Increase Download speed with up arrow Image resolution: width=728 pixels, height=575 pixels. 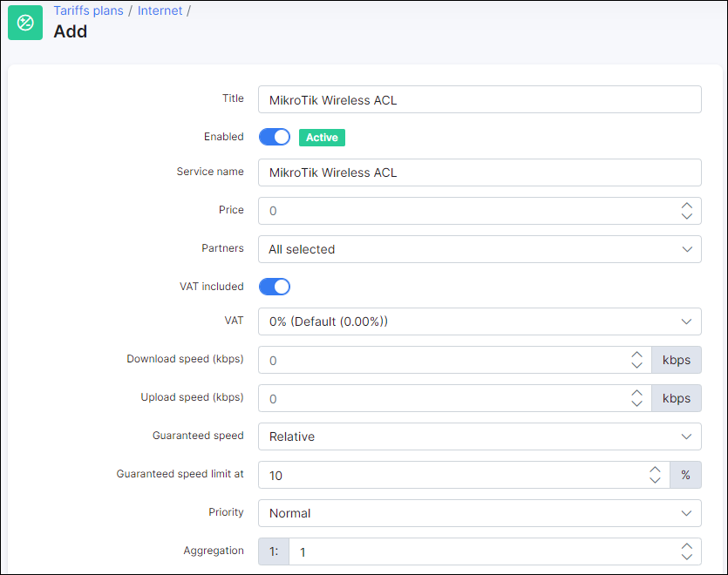(x=636, y=355)
